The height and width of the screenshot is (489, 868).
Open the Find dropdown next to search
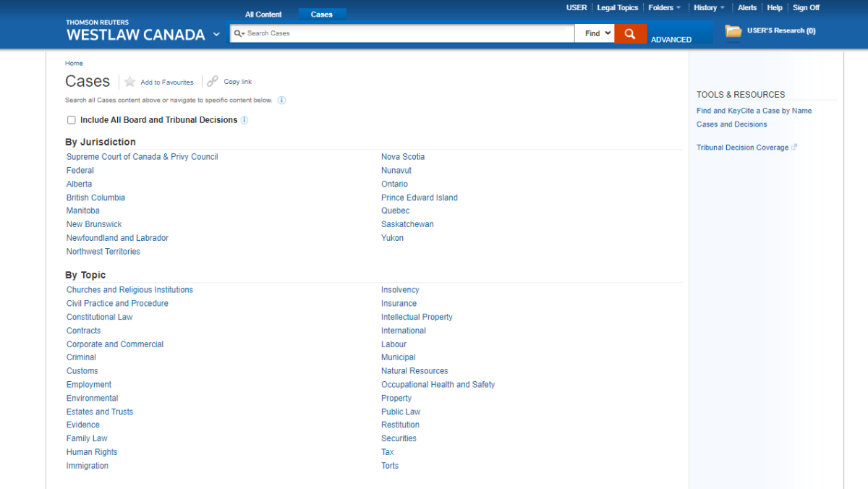pos(594,33)
